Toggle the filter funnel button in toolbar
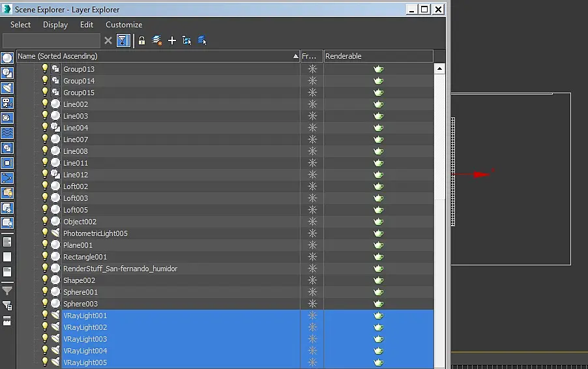The height and width of the screenshot is (369, 588). coord(123,40)
